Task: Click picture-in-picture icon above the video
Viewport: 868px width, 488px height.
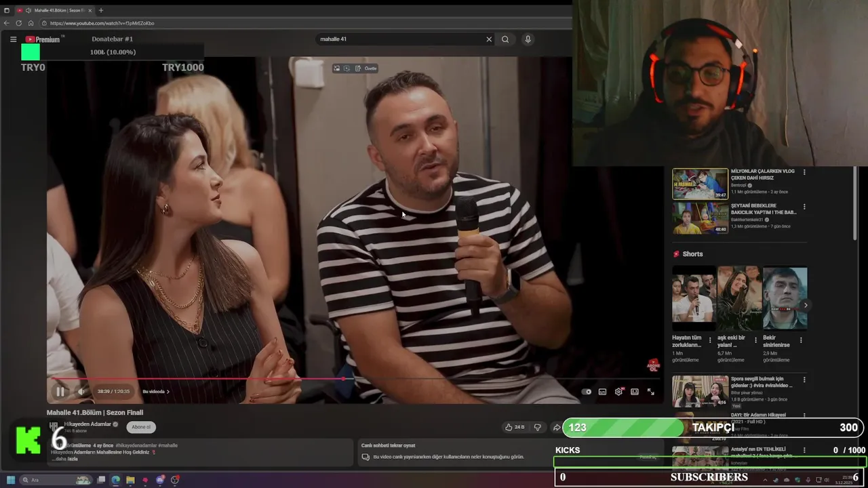Action: click(x=336, y=68)
